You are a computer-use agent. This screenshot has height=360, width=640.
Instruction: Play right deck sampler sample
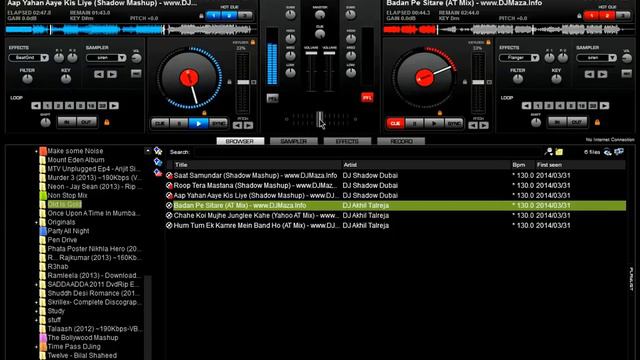click(602, 74)
